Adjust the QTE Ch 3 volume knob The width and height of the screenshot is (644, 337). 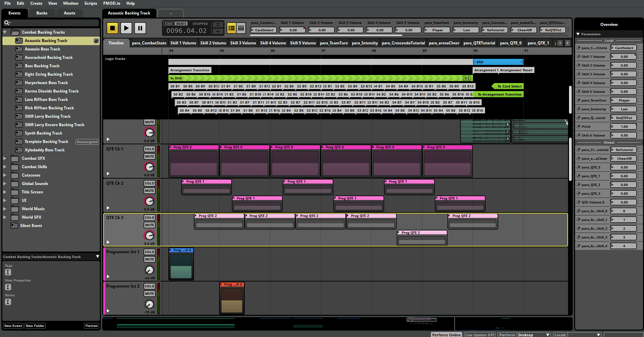[x=149, y=236]
